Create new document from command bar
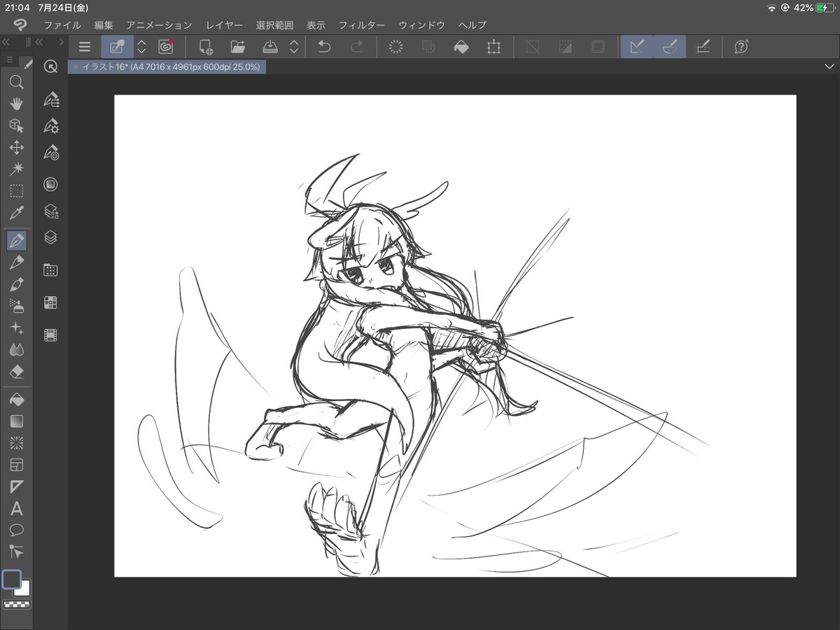 click(x=206, y=47)
